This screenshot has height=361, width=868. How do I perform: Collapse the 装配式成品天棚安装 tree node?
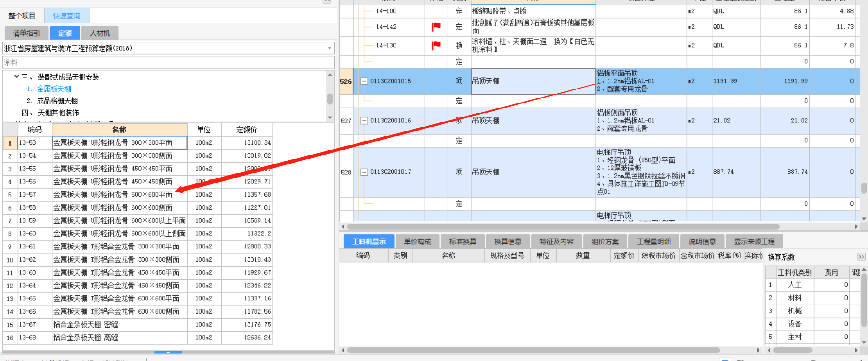click(x=17, y=77)
